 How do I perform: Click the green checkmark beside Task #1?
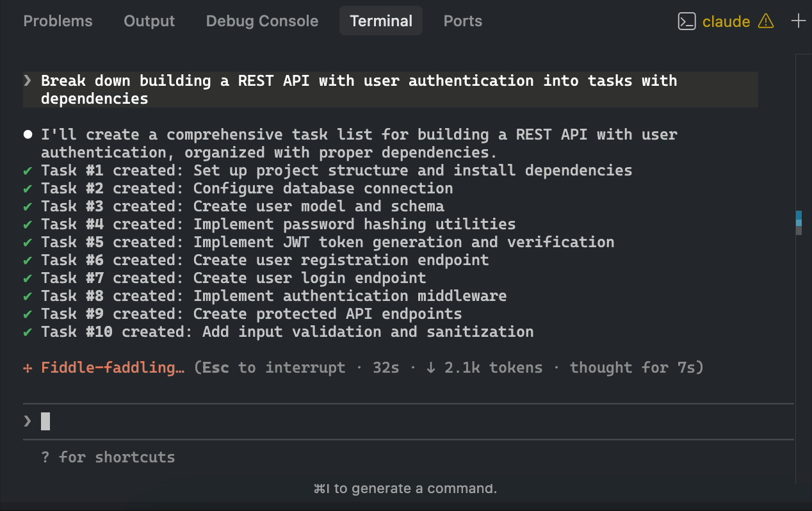tap(28, 171)
